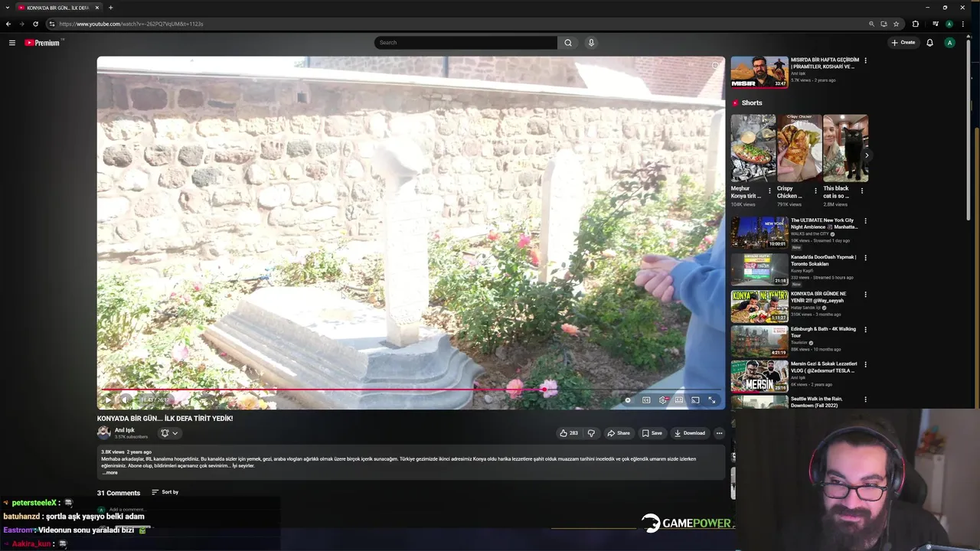Open subscription notification bell dropdown
980x551 pixels.
168,433
